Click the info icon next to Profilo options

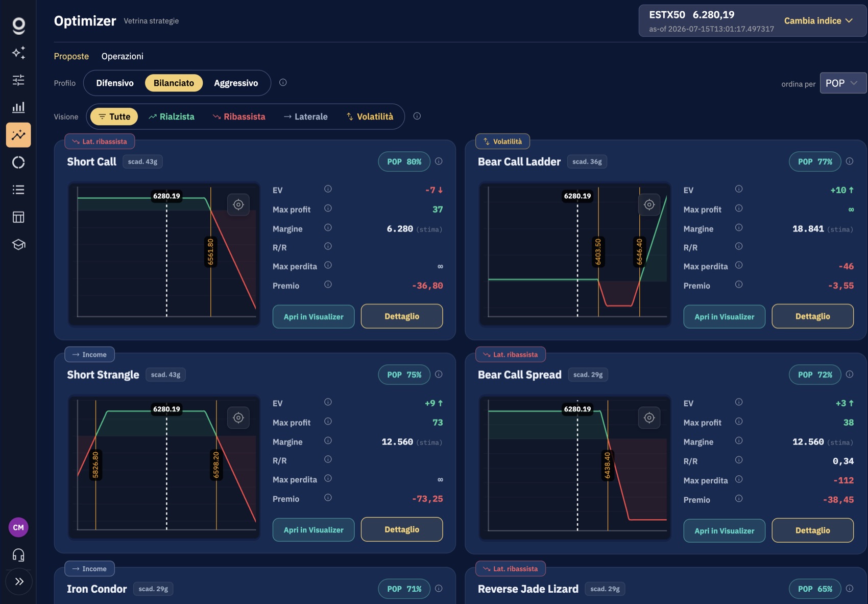283,82
